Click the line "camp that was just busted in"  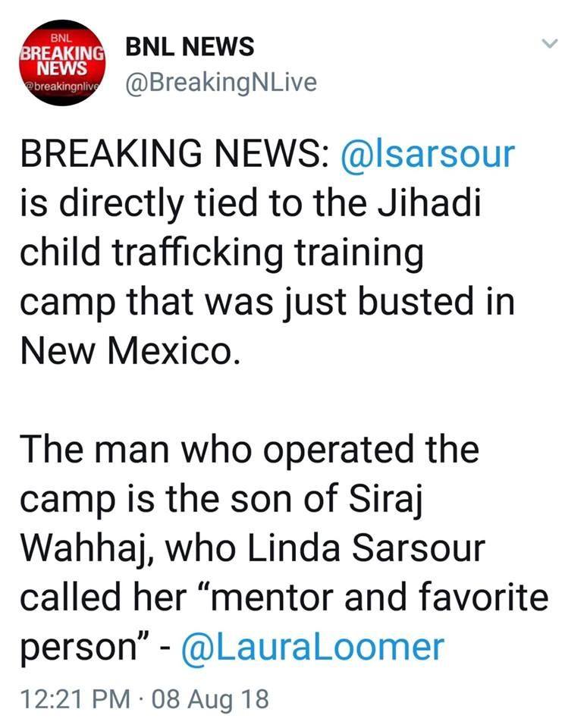tap(267, 303)
